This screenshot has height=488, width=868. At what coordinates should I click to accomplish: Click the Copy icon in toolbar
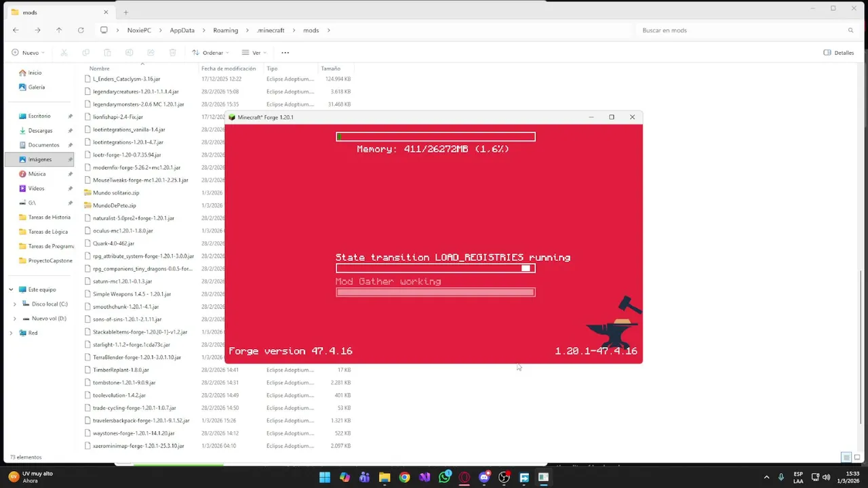pos(85,53)
